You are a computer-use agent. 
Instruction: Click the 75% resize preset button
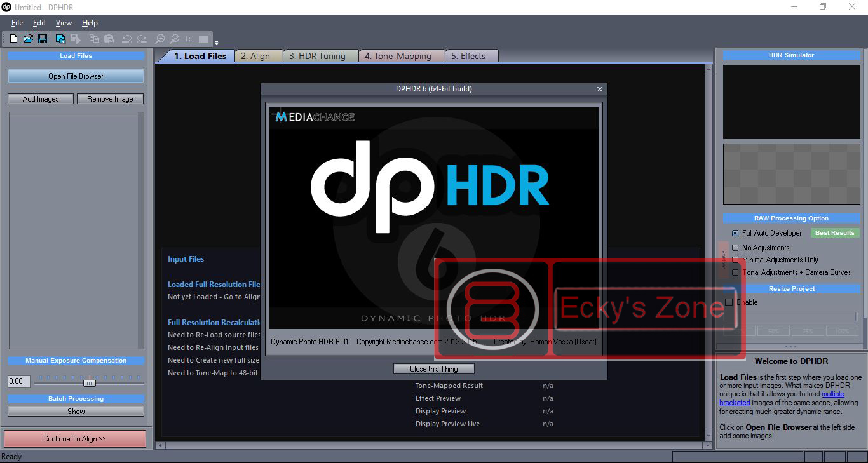pos(808,331)
